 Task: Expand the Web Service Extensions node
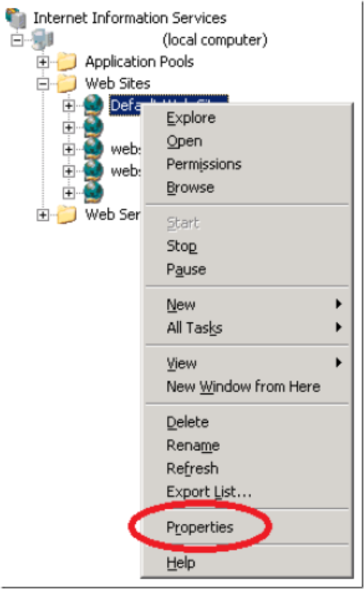42,214
